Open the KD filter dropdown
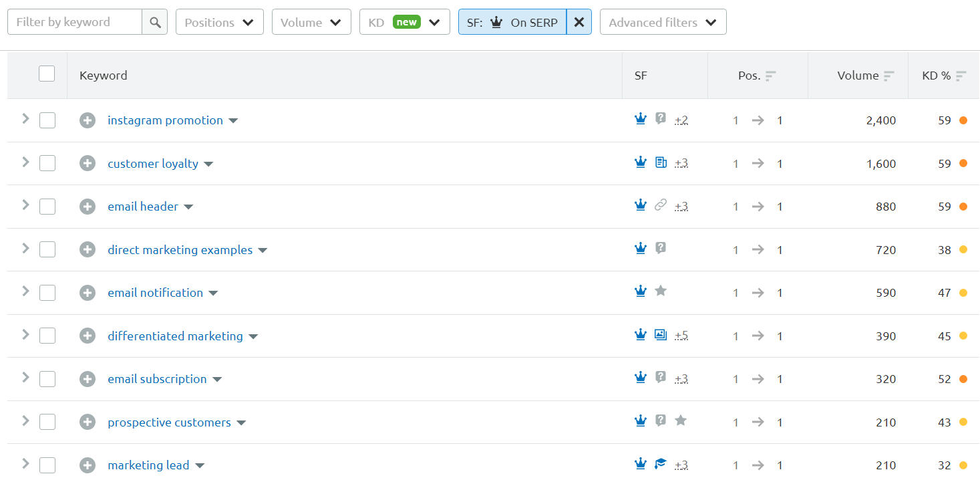This screenshot has width=980, height=484. 404,21
